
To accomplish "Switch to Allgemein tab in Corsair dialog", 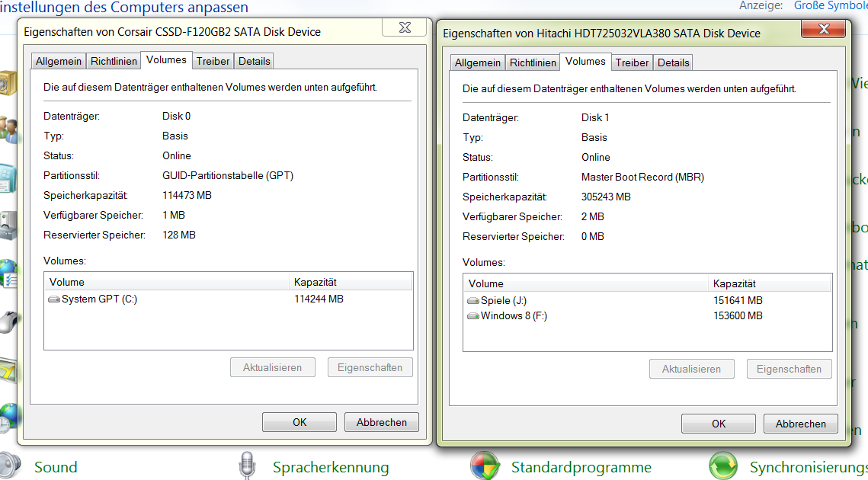I will tap(59, 61).
